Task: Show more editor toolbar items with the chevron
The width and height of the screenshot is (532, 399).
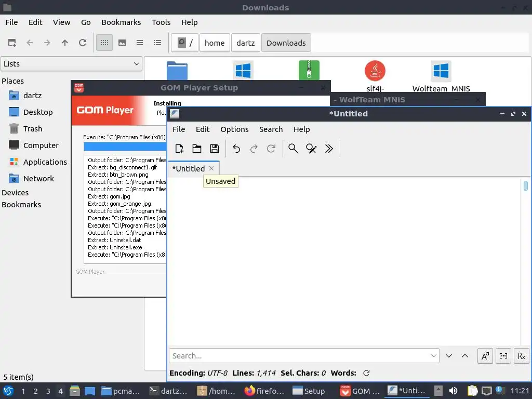Action: 329,149
